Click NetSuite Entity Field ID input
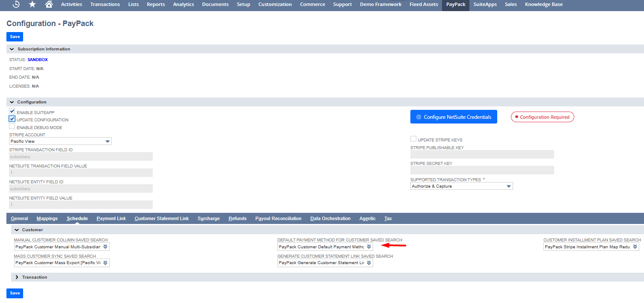Viewport: 644px width, 303px height. 81,188
